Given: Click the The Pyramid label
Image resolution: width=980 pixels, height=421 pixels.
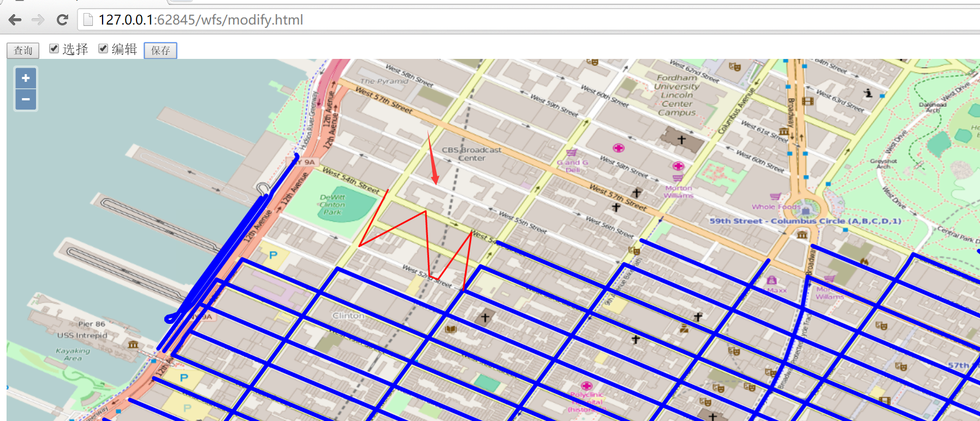Looking at the screenshot, I should click(x=384, y=81).
